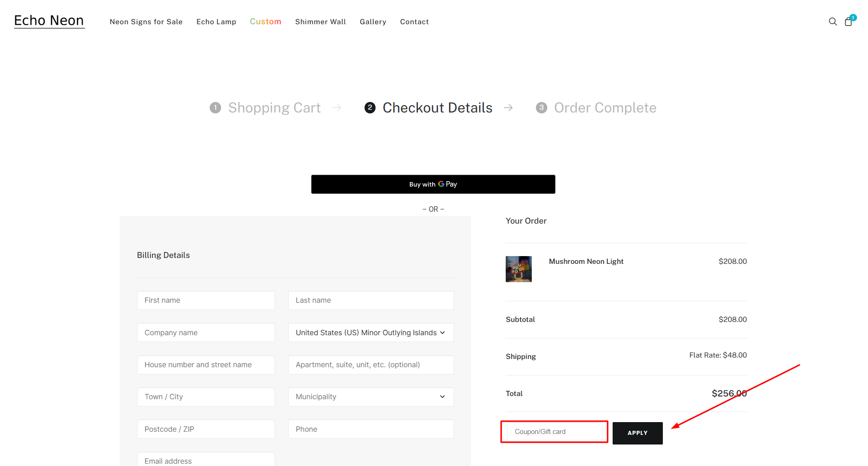This screenshot has height=466, width=868.
Task: Open the shopping bag cart icon
Action: (x=849, y=21)
